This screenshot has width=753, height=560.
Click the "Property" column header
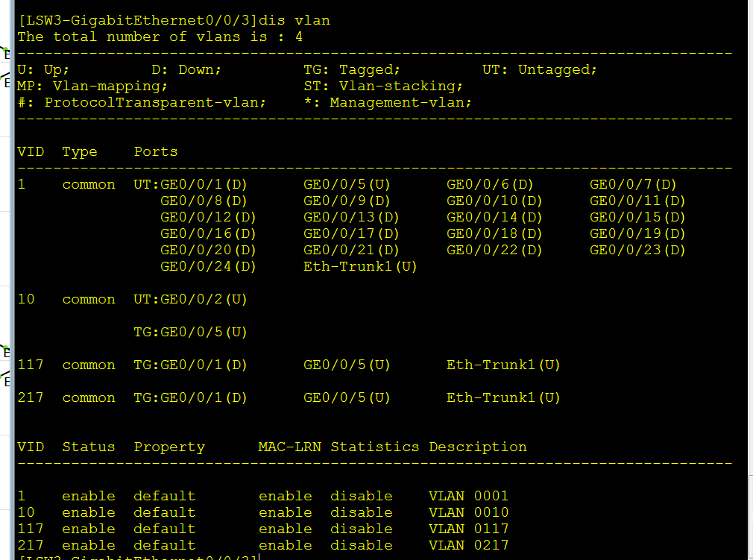[169, 447]
